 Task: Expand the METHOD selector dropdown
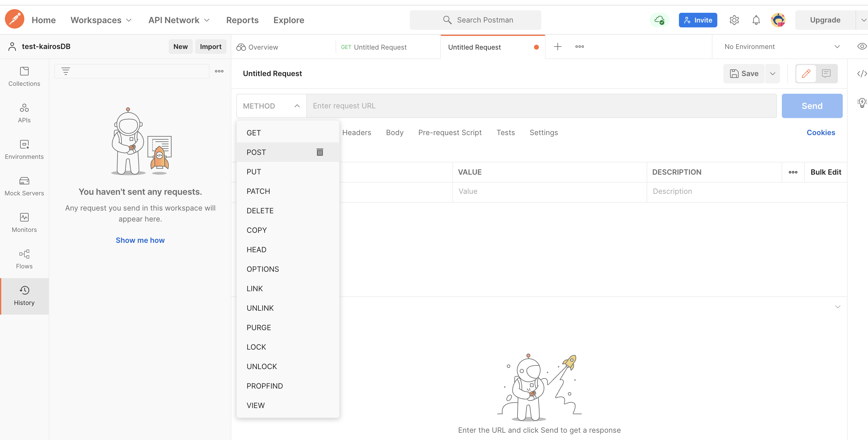pyautogui.click(x=271, y=106)
